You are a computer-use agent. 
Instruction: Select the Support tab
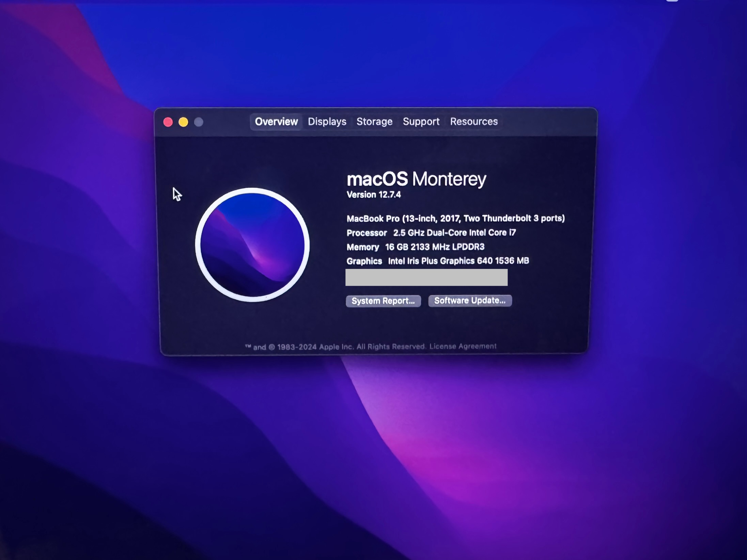pyautogui.click(x=421, y=122)
